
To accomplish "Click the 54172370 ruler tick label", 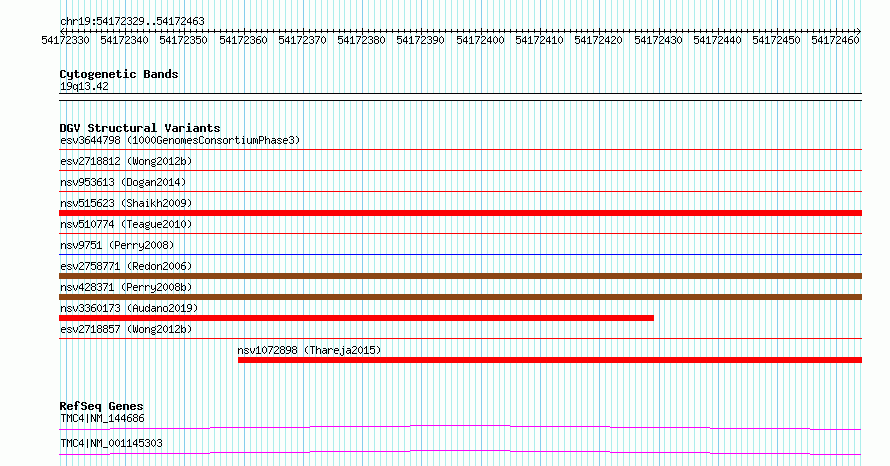I will coord(302,40).
